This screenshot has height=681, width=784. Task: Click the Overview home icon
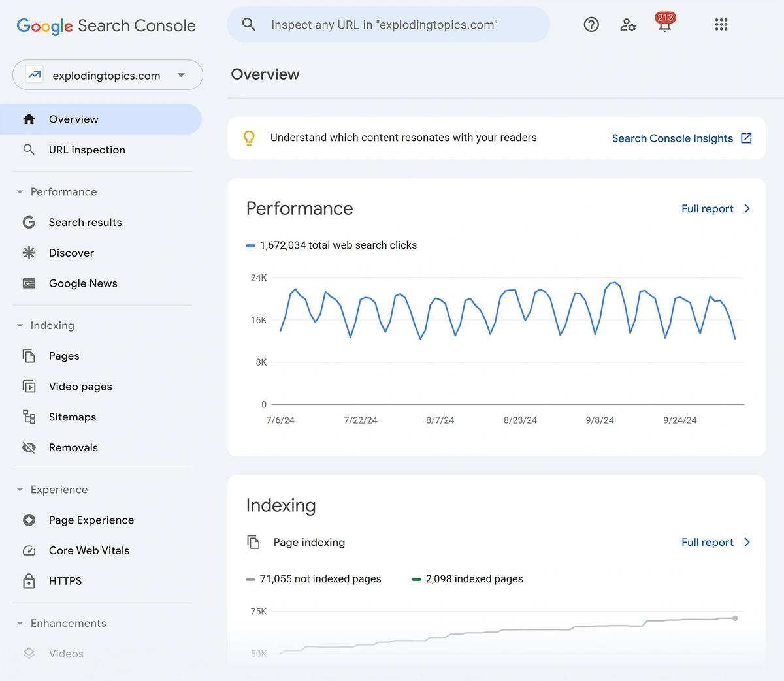29,119
